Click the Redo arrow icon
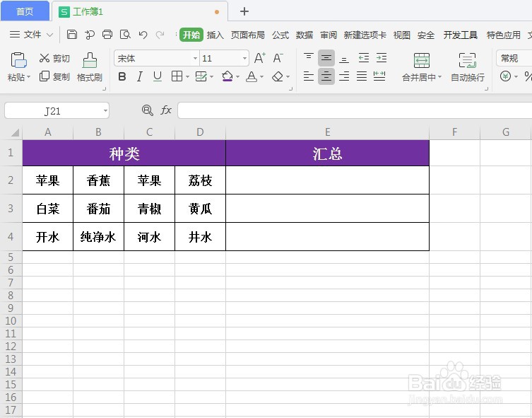Screen dimensions: 532x418 click(160, 35)
